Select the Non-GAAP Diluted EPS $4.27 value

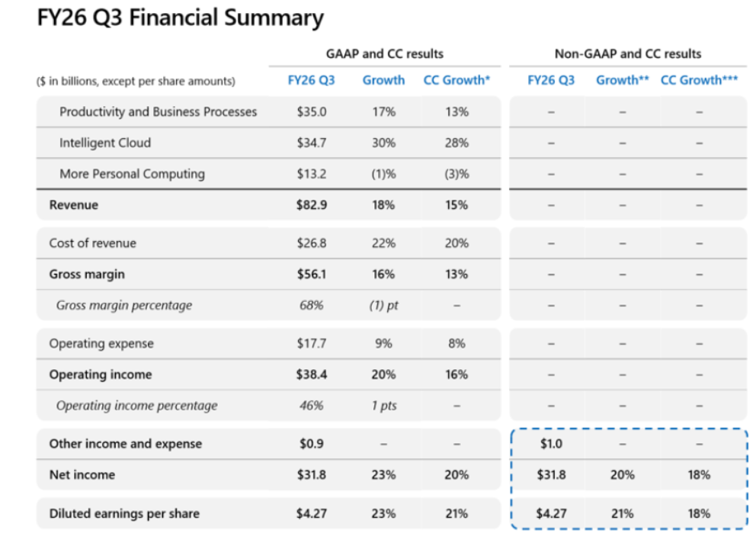[551, 514]
